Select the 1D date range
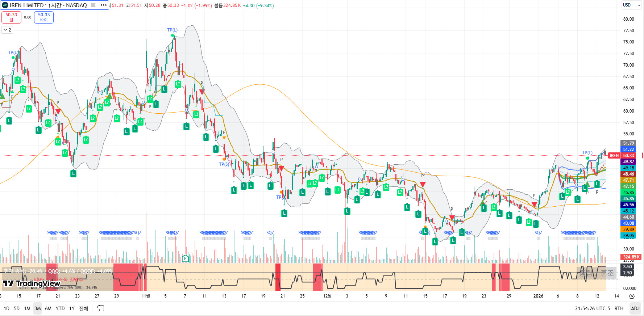 click(x=7, y=308)
